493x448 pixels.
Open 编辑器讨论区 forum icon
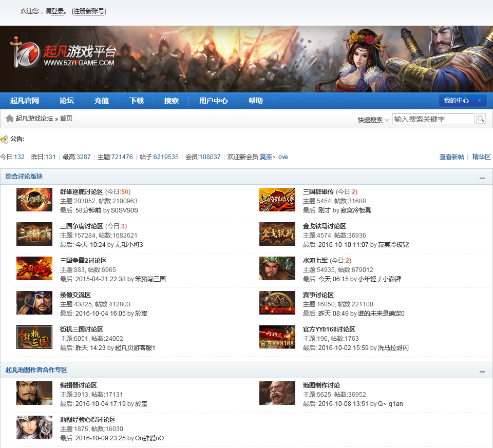click(x=34, y=393)
